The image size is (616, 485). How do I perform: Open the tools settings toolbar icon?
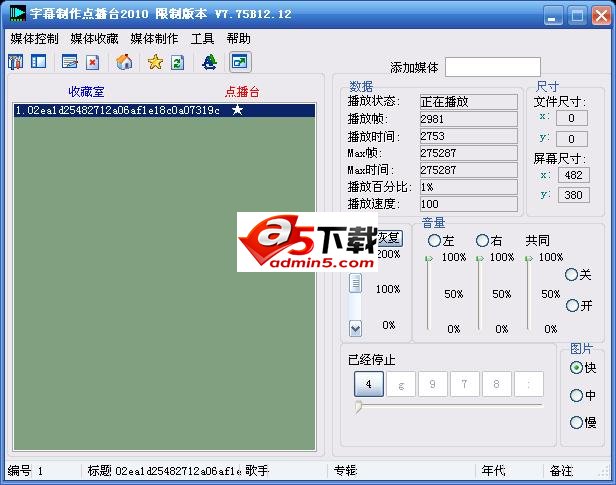pyautogui.click(x=16, y=62)
